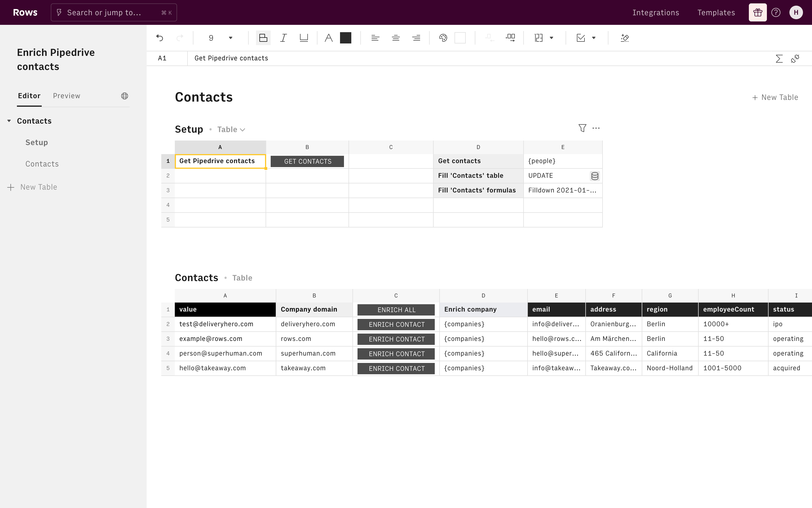The image size is (812, 508).
Task: Toggle underline formatting in toolbar
Action: [x=304, y=38]
